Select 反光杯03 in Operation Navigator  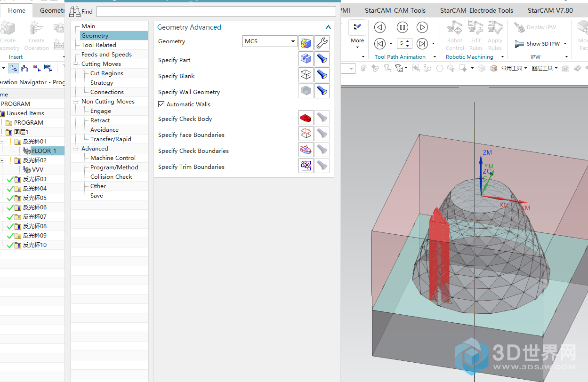pyautogui.click(x=35, y=179)
